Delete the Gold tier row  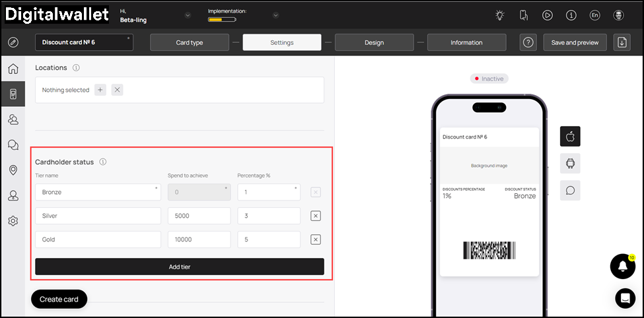pyautogui.click(x=316, y=239)
